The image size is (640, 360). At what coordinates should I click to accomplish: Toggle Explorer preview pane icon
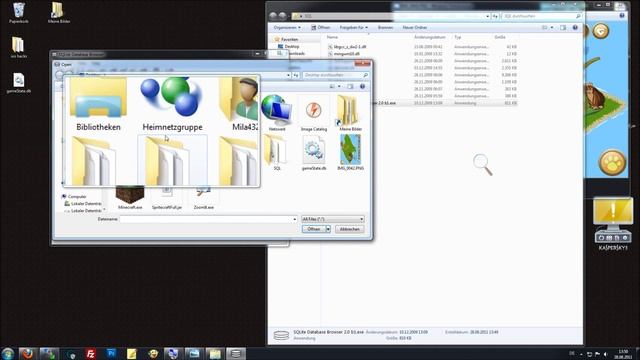pos(563,27)
